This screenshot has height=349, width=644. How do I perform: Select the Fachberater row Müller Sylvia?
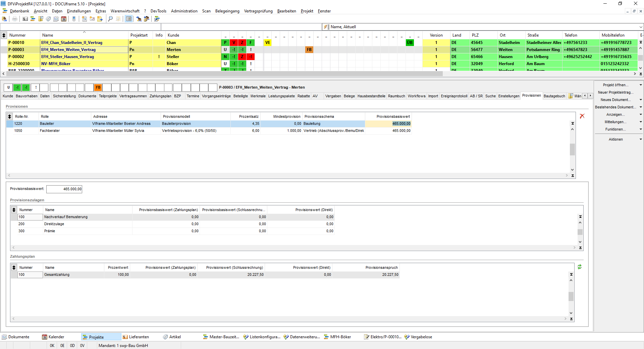[209, 131]
